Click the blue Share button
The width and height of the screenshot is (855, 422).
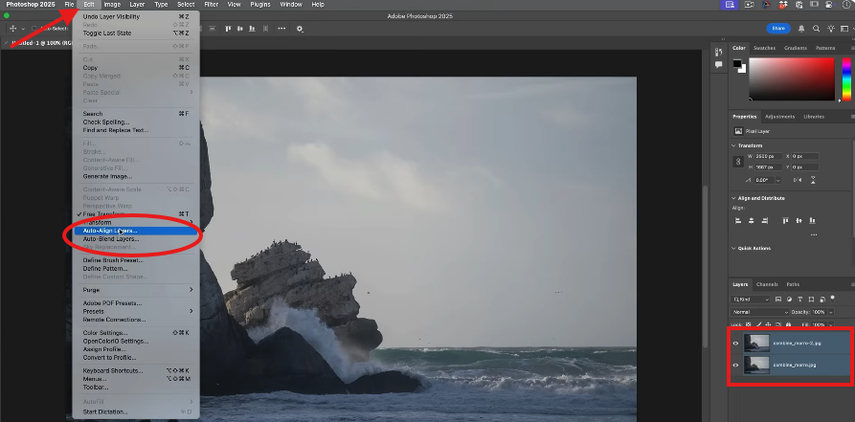click(x=778, y=28)
